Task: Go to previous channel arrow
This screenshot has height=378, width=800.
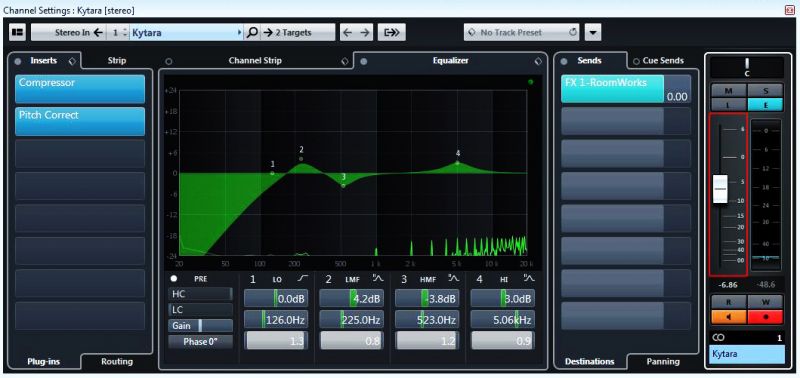Action: click(x=347, y=33)
